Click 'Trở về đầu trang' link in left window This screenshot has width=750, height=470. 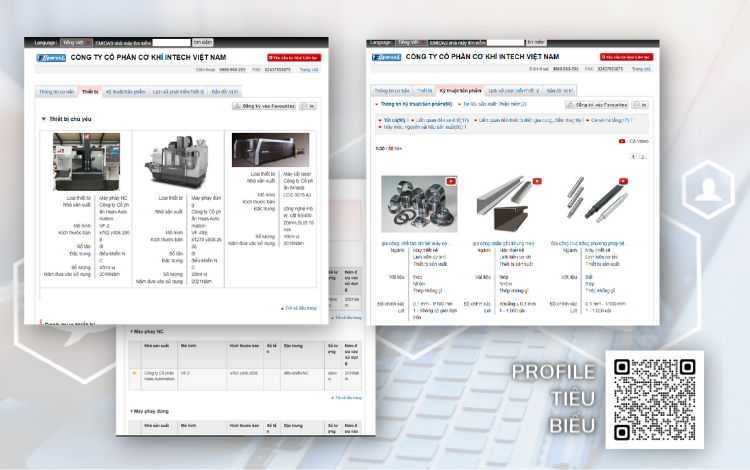(301, 308)
